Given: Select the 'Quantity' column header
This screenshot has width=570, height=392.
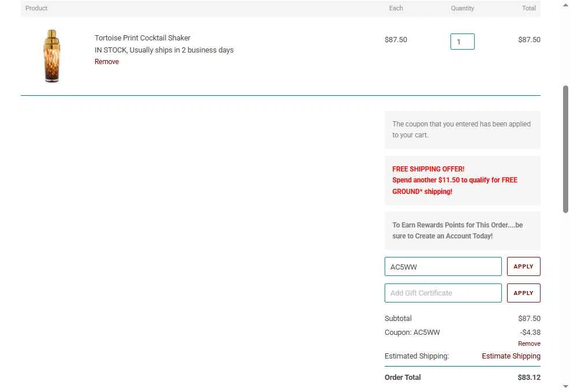Looking at the screenshot, I should (x=463, y=8).
